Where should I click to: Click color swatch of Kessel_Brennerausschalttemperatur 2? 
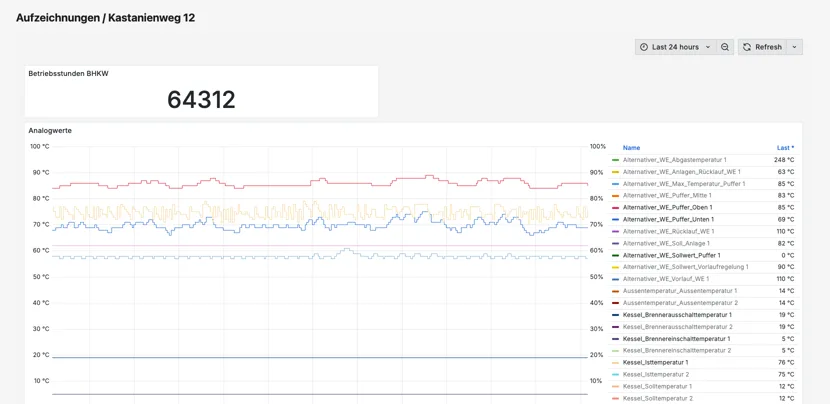[x=615, y=327]
